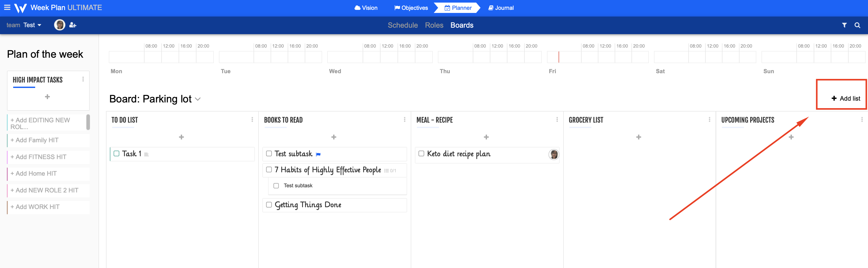Add a task to GROCERY LIST

tap(638, 137)
